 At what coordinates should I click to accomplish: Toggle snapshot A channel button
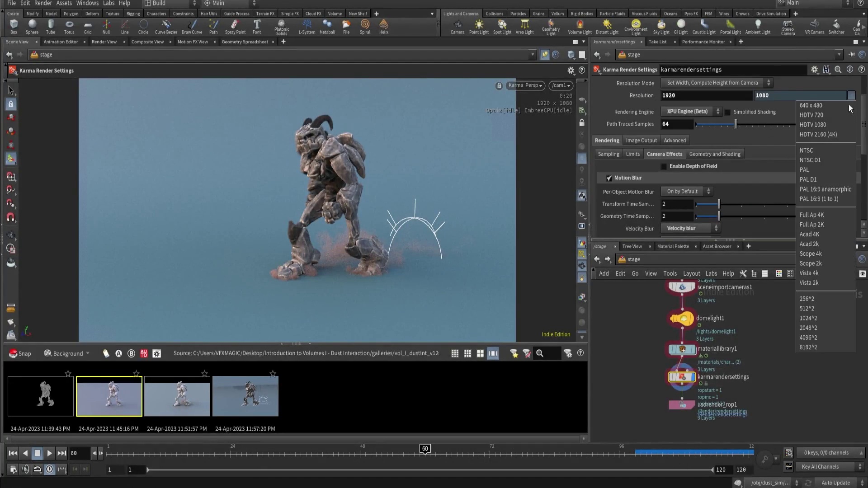118,353
